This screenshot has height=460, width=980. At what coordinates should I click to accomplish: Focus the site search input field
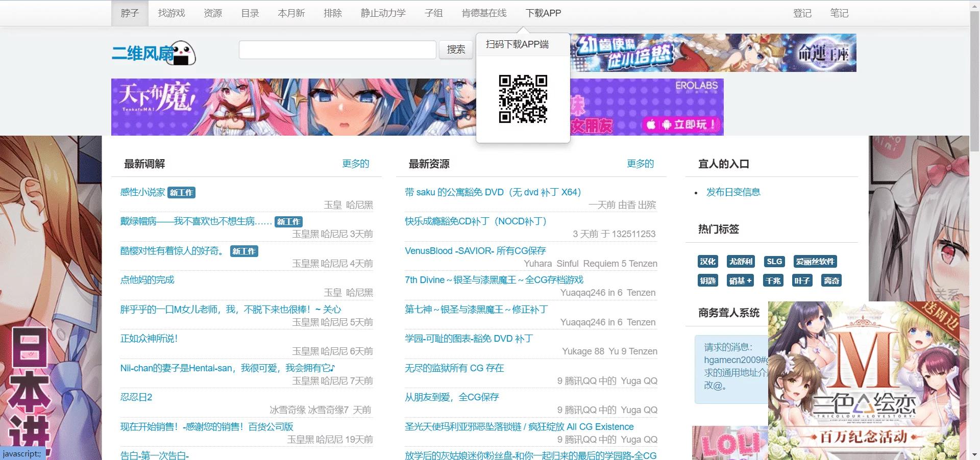(337, 49)
